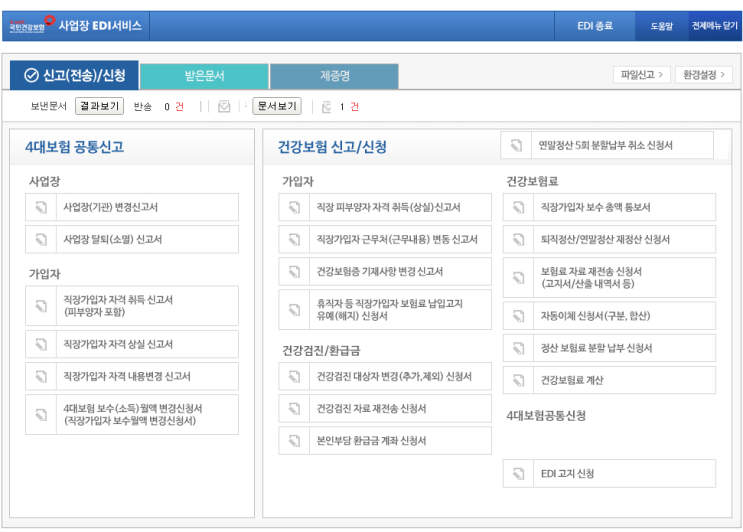Click document icon beside 직장가입자 자격 상실 신고서
This screenshot has height=532, width=743.
(x=41, y=344)
